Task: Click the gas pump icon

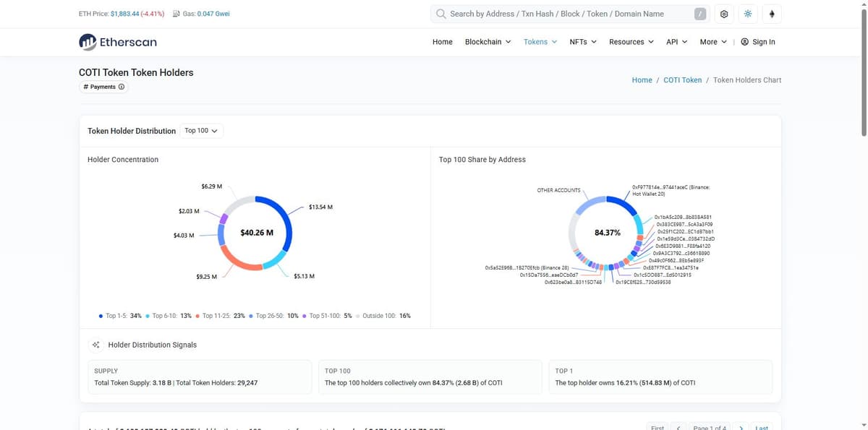Action: pyautogui.click(x=176, y=14)
